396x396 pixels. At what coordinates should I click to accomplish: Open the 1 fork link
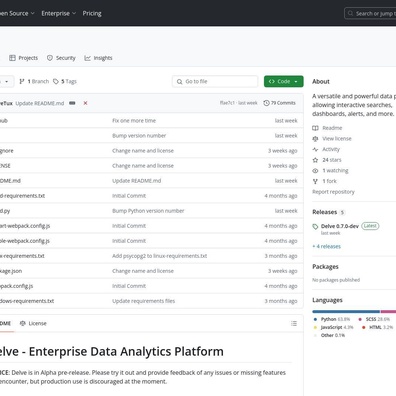[329, 181]
